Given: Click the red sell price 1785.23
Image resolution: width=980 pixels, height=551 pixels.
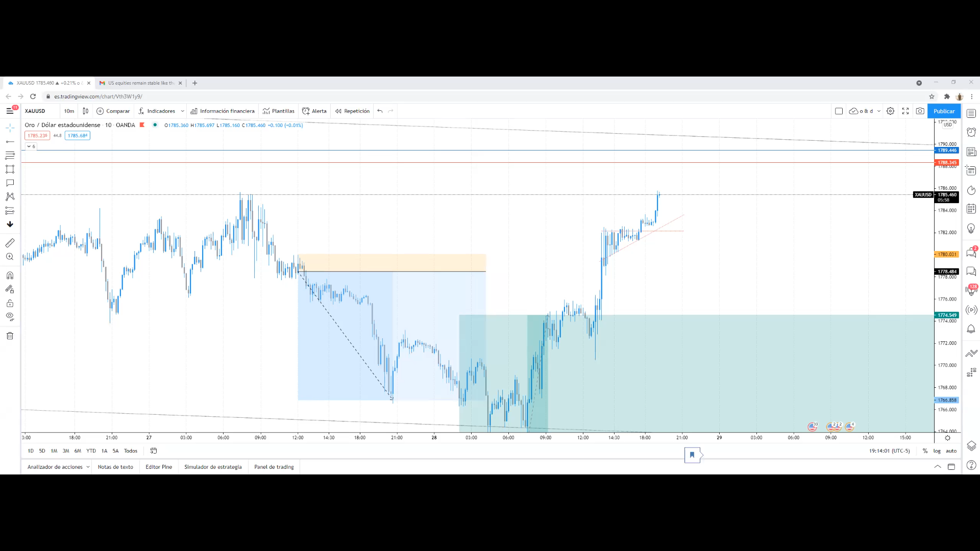Looking at the screenshot, I should click(37, 135).
